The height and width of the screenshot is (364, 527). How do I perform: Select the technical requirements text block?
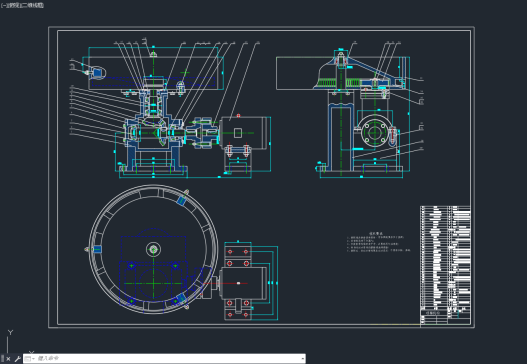point(378,242)
